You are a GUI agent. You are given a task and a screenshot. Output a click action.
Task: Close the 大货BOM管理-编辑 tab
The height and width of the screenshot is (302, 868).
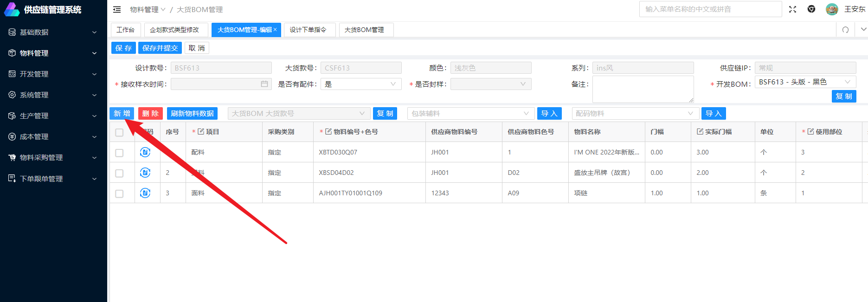pos(275,30)
